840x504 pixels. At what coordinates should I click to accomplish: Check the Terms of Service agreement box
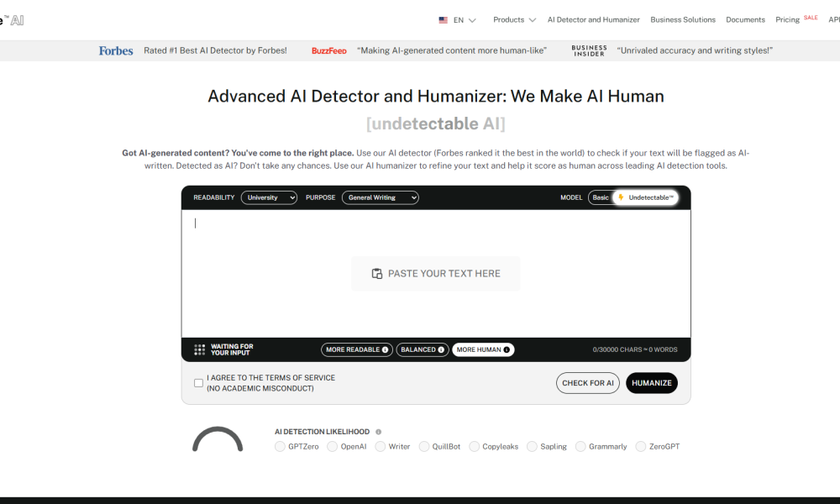pos(199,383)
